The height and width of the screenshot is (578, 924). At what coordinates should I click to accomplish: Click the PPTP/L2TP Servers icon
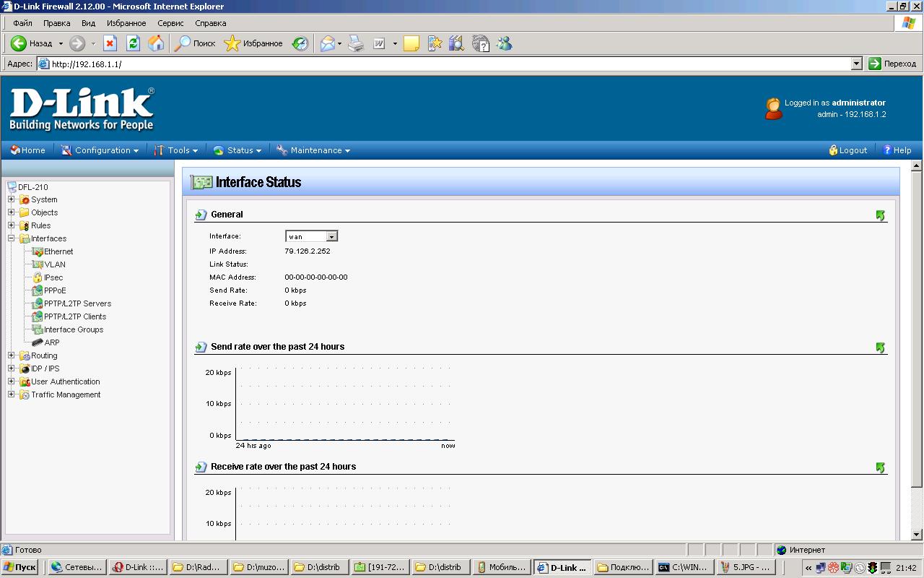coord(38,303)
